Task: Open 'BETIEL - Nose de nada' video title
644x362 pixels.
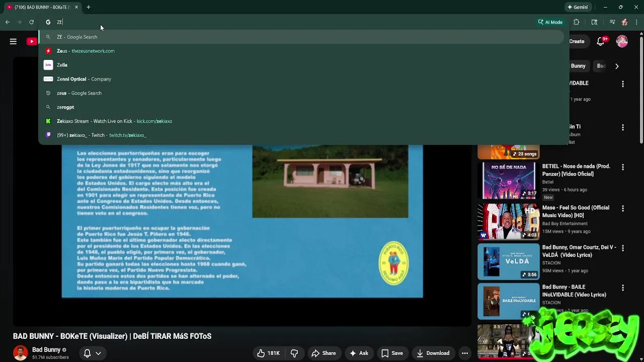Action: point(576,170)
